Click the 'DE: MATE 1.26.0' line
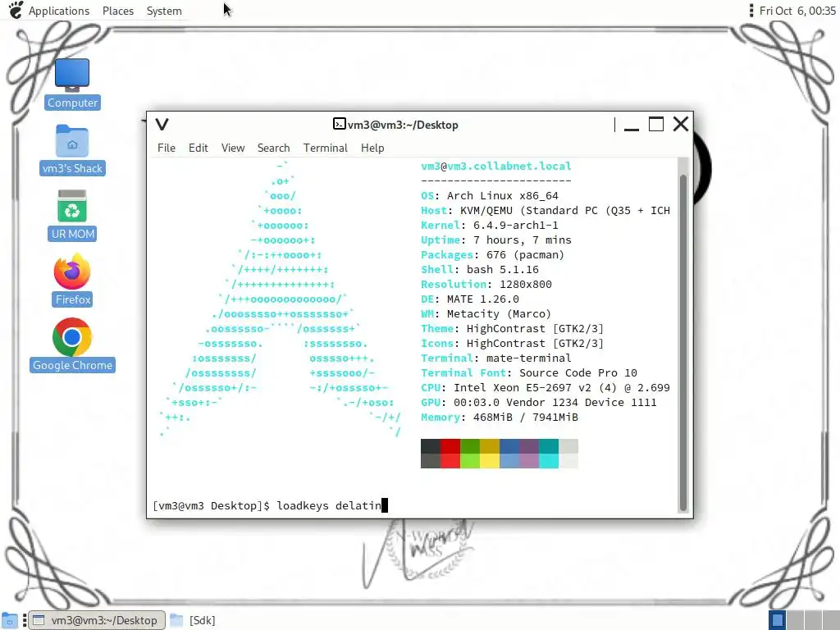This screenshot has width=840, height=630. pos(470,299)
